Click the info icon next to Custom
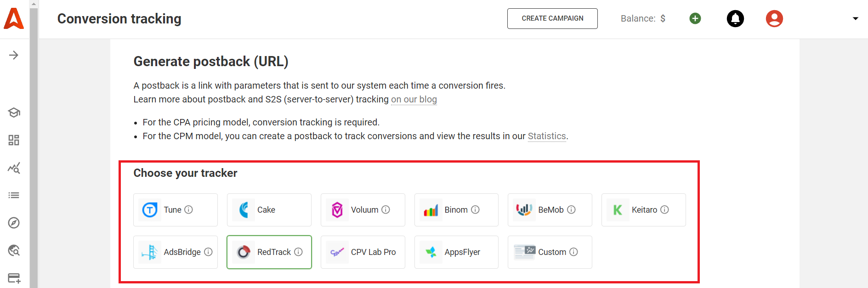This screenshot has height=288, width=868. [573, 252]
